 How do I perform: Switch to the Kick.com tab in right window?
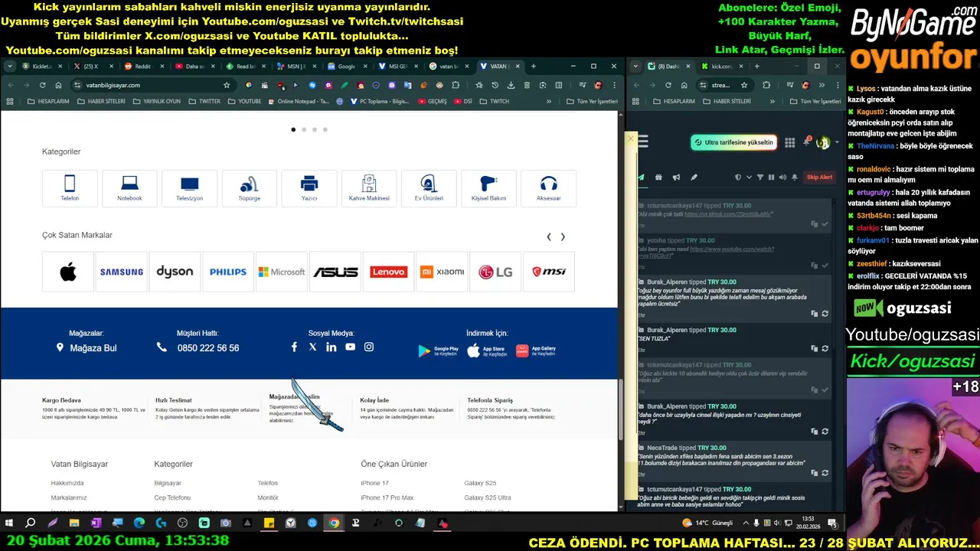(x=722, y=67)
